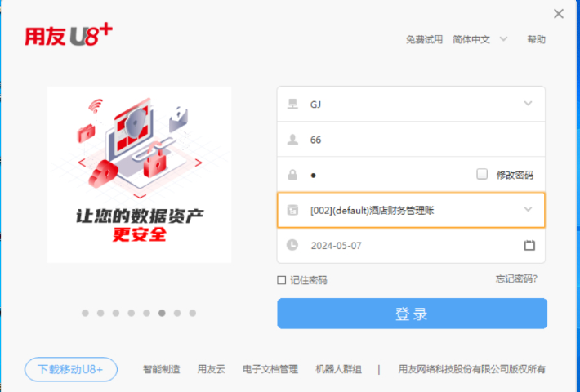Image resolution: width=580 pixels, height=392 pixels.
Task: Click the 登录 login button
Action: pos(412,314)
